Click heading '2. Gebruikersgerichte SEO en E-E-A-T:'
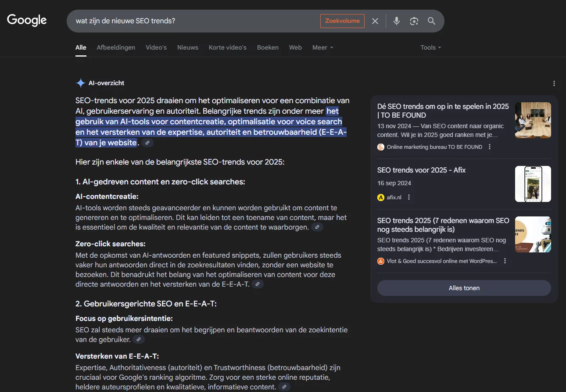Viewport: 566px width, 392px height. point(146,304)
